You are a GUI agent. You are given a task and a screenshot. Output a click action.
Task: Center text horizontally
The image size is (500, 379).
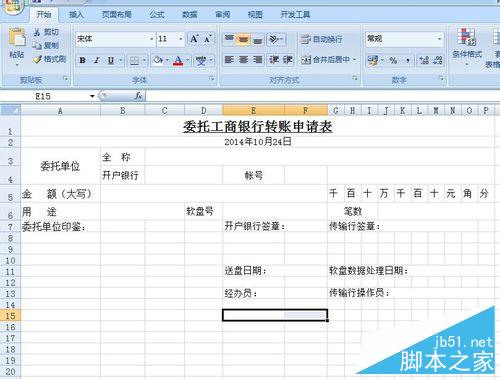pos(243,60)
